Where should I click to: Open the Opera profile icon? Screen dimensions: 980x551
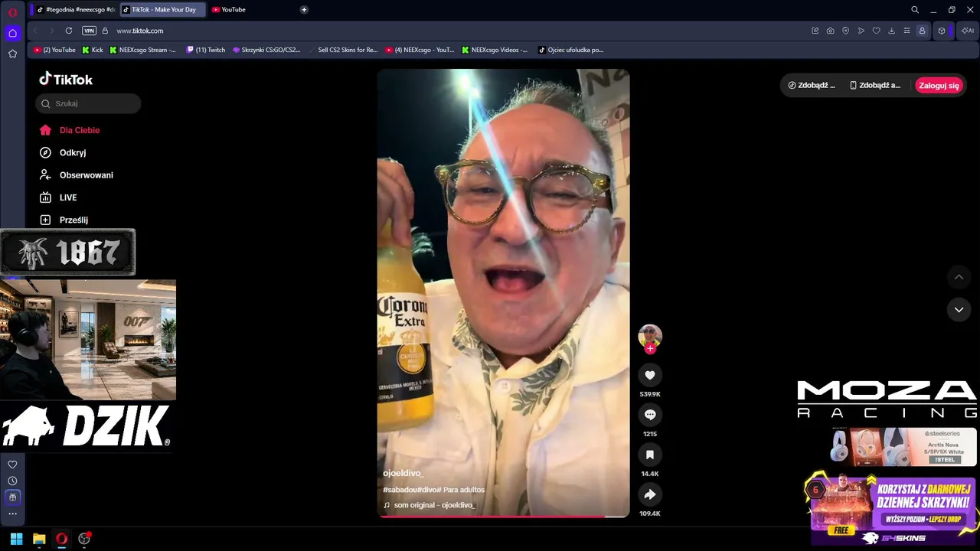tap(922, 31)
